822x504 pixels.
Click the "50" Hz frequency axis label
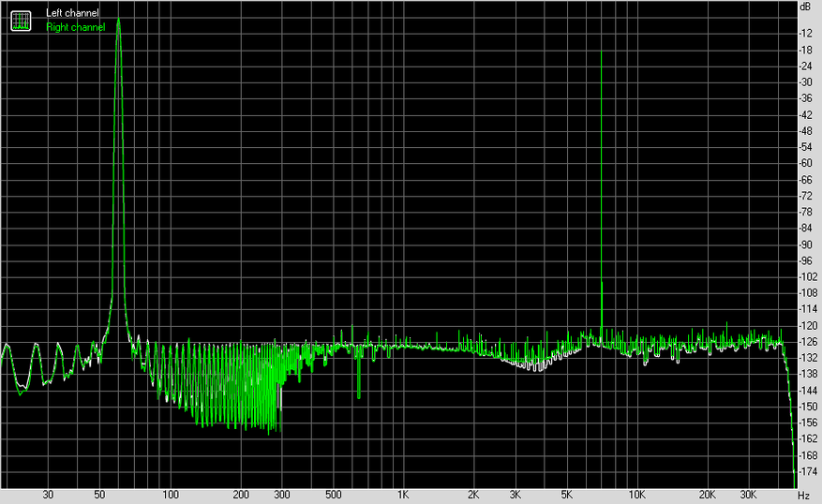coord(99,495)
